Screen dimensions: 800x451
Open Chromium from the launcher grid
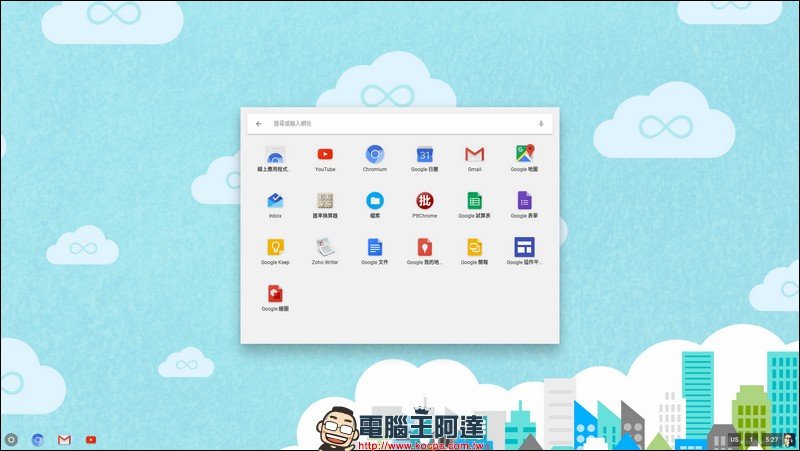tap(375, 154)
